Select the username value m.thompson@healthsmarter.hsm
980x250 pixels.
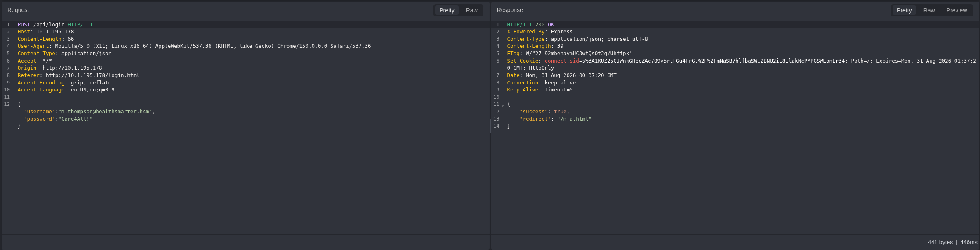(105, 112)
